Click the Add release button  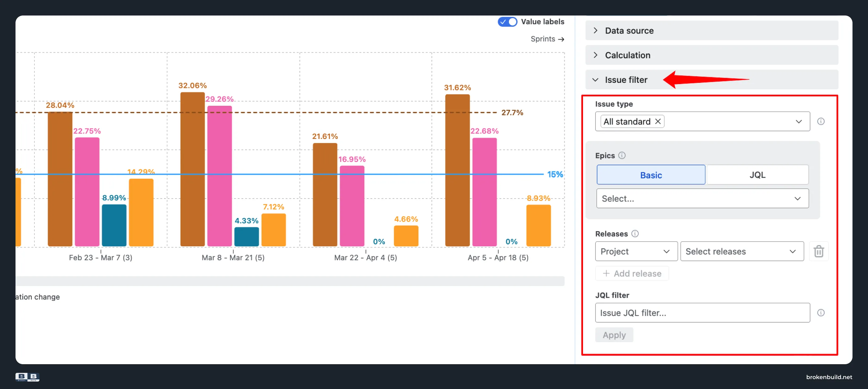pos(632,273)
